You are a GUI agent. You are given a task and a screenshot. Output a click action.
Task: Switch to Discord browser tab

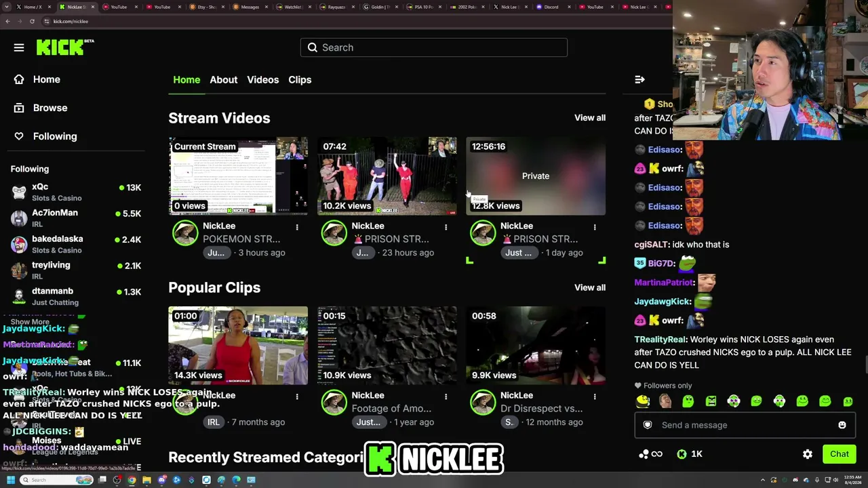coord(551,7)
